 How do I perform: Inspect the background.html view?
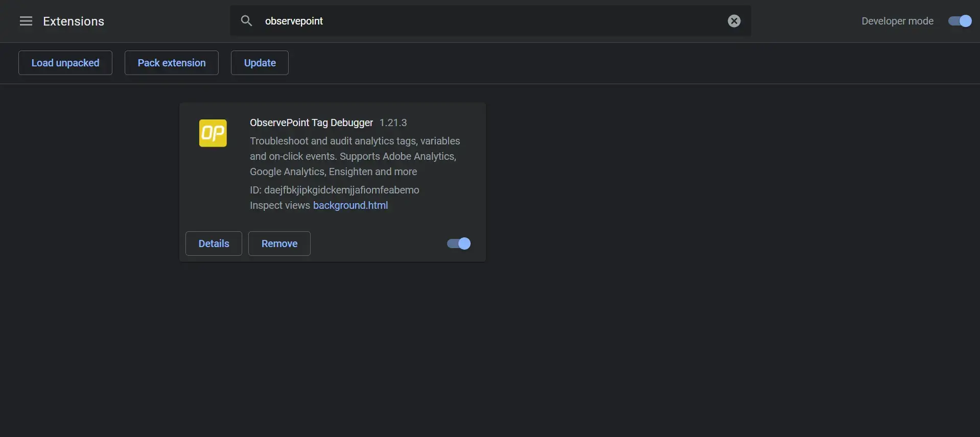click(x=351, y=205)
